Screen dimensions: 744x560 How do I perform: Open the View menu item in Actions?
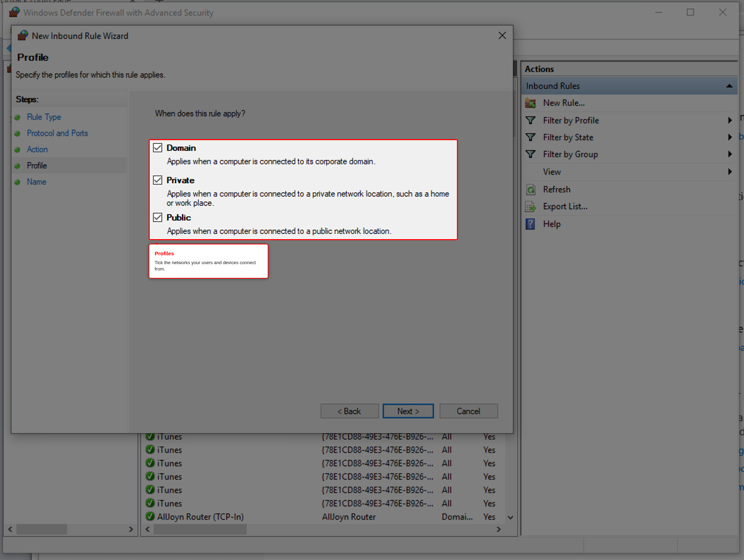pyautogui.click(x=552, y=172)
